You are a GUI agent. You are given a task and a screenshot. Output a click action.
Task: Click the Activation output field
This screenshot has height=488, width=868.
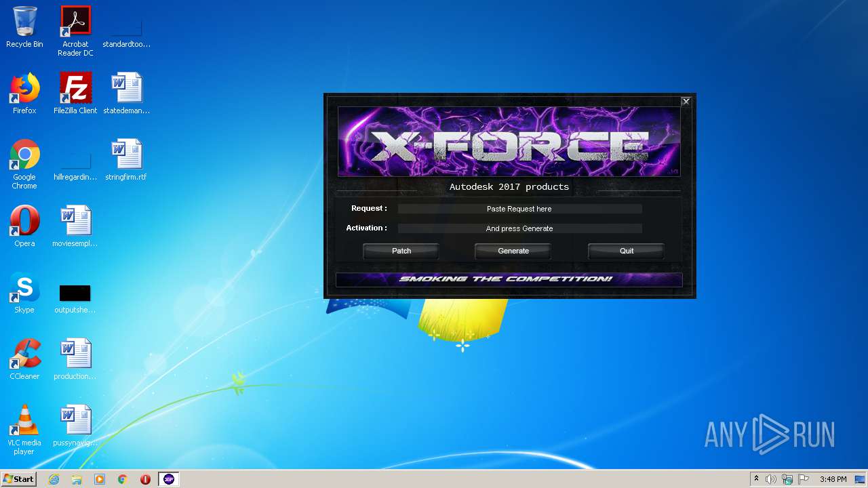point(519,228)
